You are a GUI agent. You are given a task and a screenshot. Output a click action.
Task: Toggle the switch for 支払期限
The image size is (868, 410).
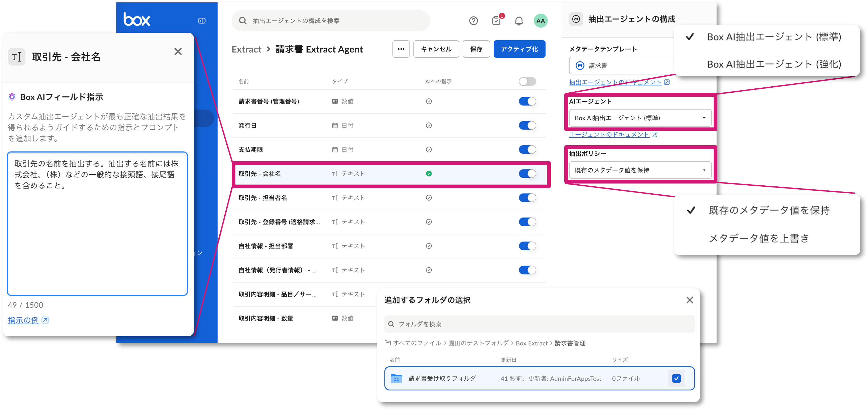point(527,150)
